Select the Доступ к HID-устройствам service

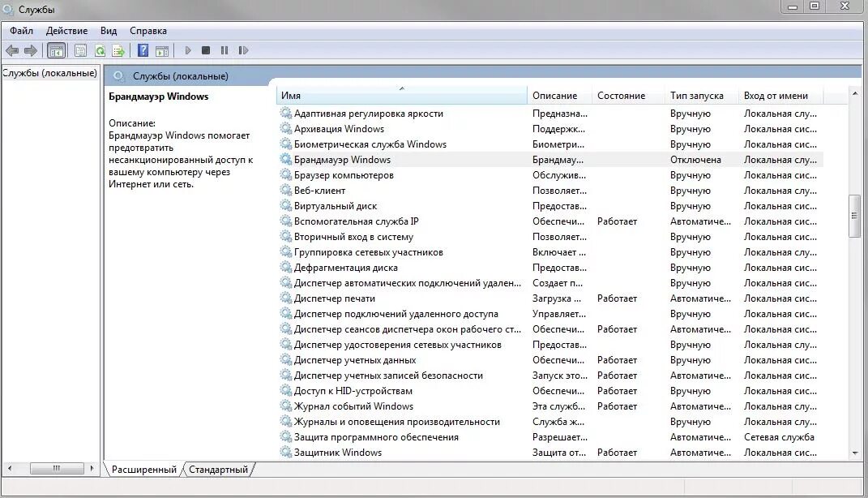551,391
